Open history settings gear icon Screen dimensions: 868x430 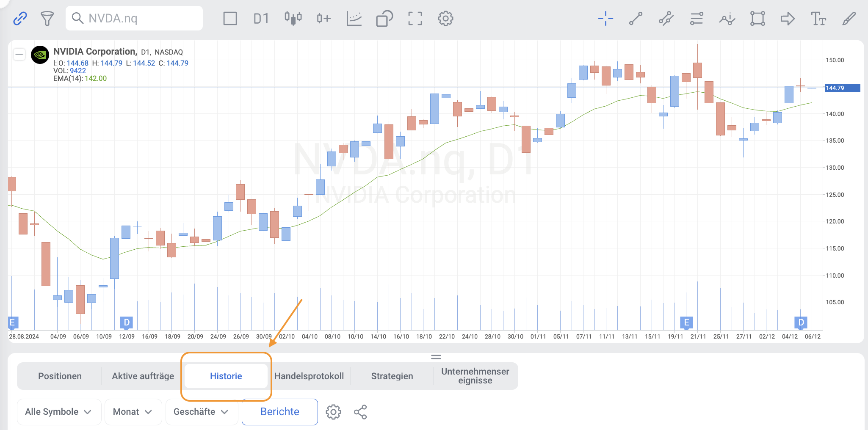tap(333, 412)
